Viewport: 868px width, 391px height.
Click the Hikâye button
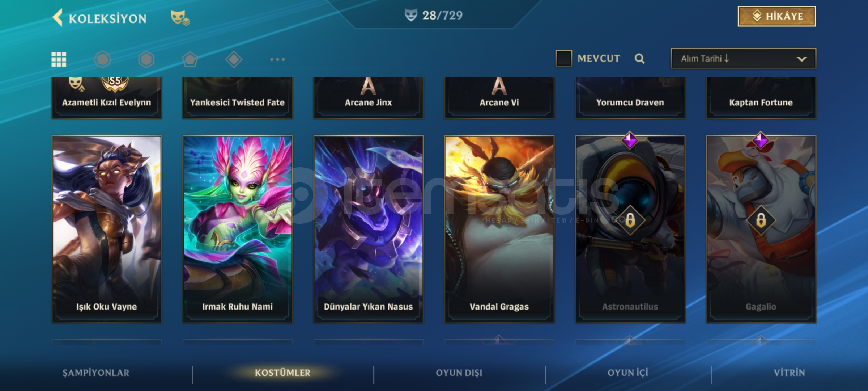click(x=776, y=16)
